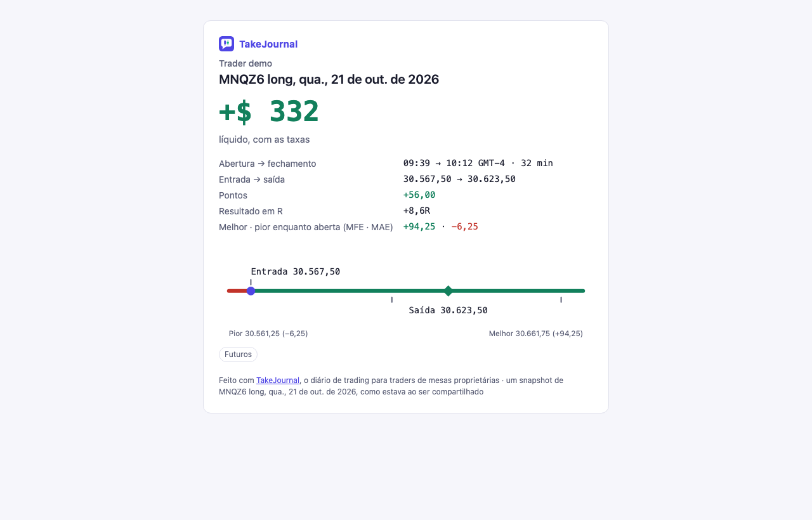Click the MFE · MAE row label

coord(306,227)
